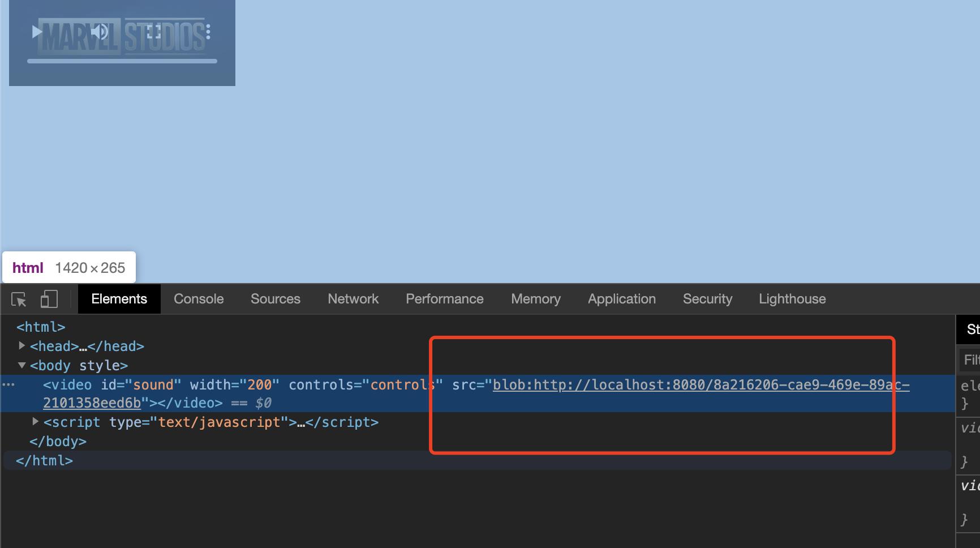Select the closing html tag
Viewport: 980px width, 548px height.
click(x=44, y=461)
